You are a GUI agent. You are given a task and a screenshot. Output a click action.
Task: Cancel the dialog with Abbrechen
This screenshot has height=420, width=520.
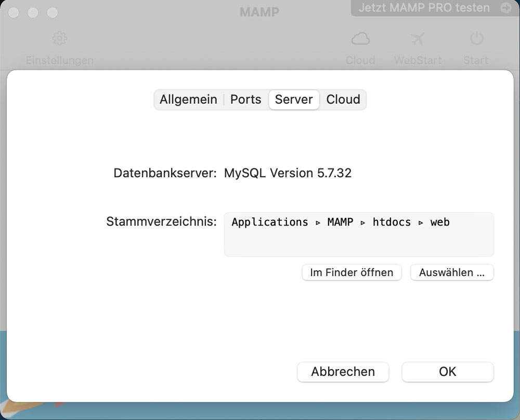[343, 372]
